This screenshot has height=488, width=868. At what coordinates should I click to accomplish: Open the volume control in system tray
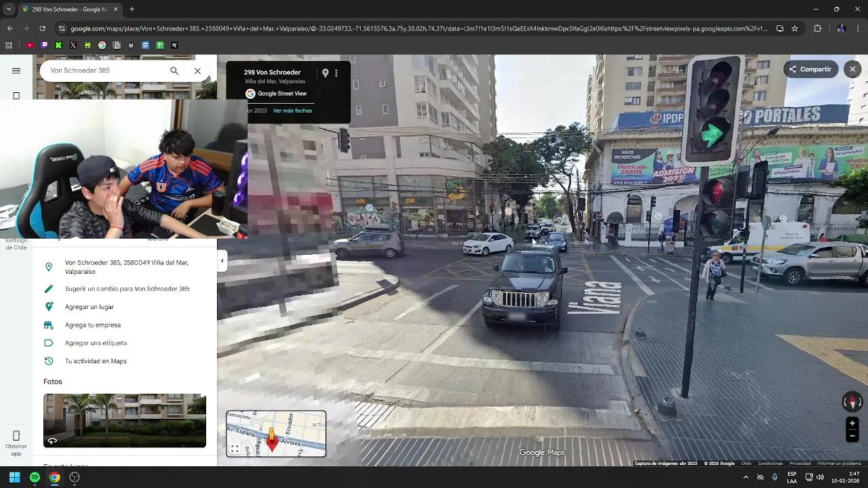coord(821,477)
